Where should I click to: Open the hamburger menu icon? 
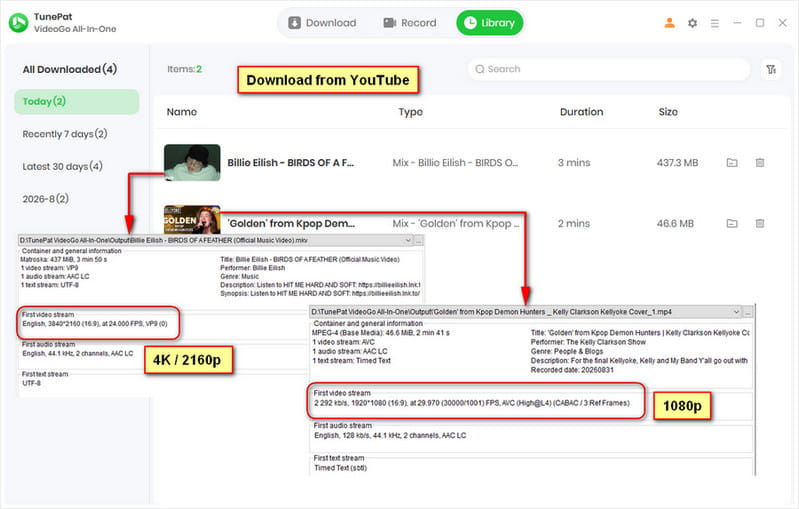[715, 23]
